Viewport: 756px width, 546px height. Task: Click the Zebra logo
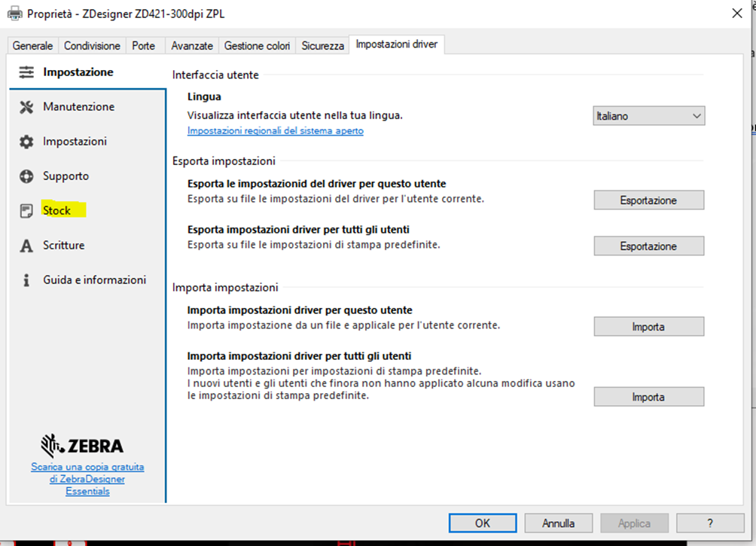pyautogui.click(x=82, y=445)
